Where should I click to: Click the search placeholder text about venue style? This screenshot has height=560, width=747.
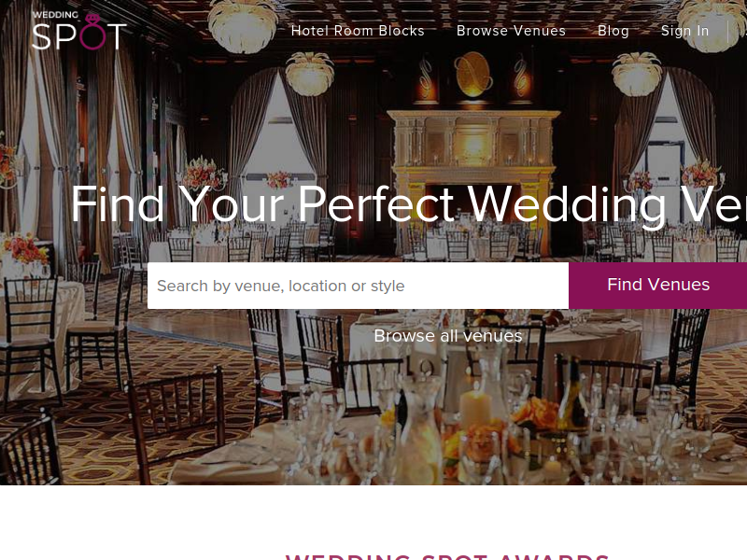pos(281,286)
